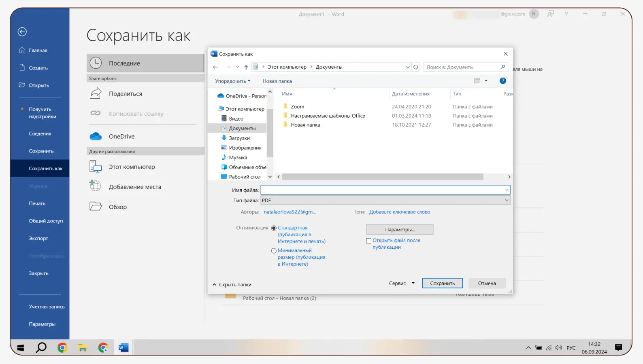Select Печать in the backstage menu

click(37, 203)
